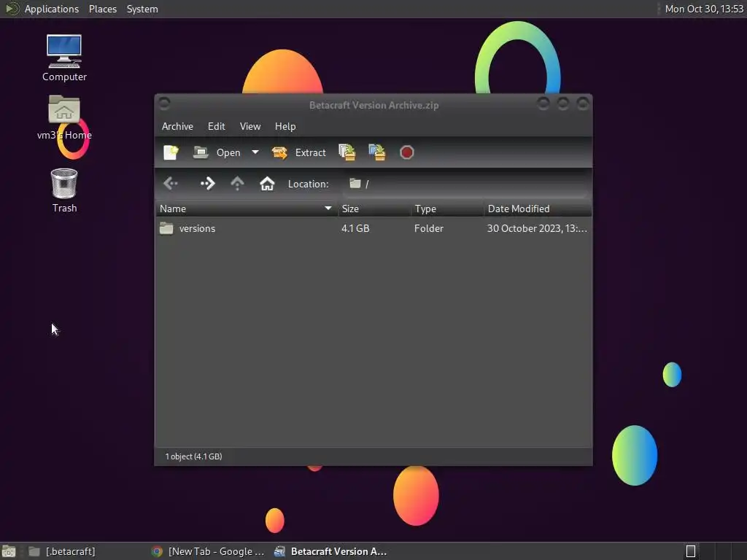Click the Extract button
This screenshot has height=560, width=747.
pyautogui.click(x=299, y=152)
